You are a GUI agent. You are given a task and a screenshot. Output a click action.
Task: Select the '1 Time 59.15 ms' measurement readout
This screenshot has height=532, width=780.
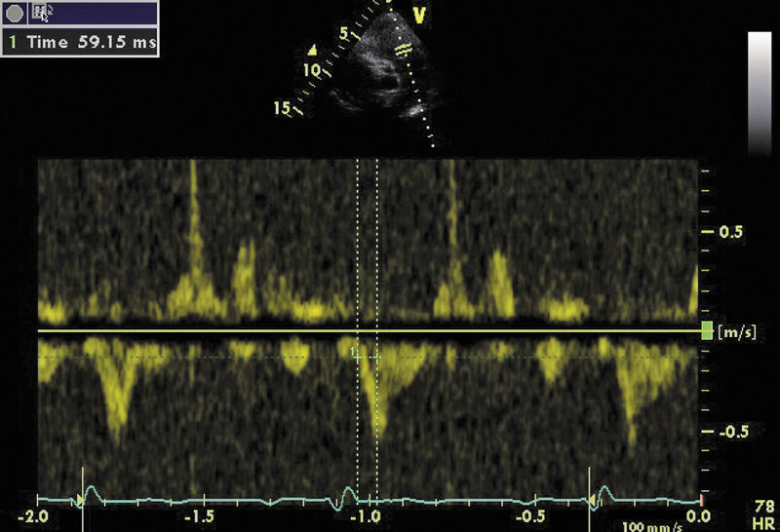point(80,42)
